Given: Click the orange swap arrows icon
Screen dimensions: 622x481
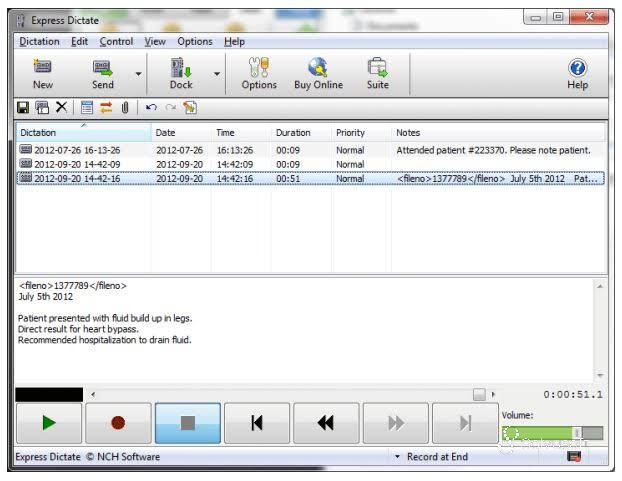Looking at the screenshot, I should pyautogui.click(x=106, y=107).
